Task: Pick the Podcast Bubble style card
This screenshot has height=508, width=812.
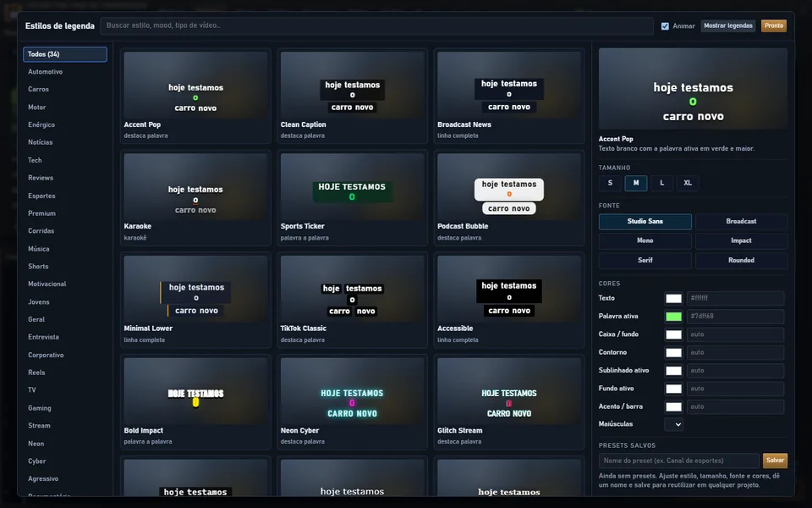Action: pos(509,197)
